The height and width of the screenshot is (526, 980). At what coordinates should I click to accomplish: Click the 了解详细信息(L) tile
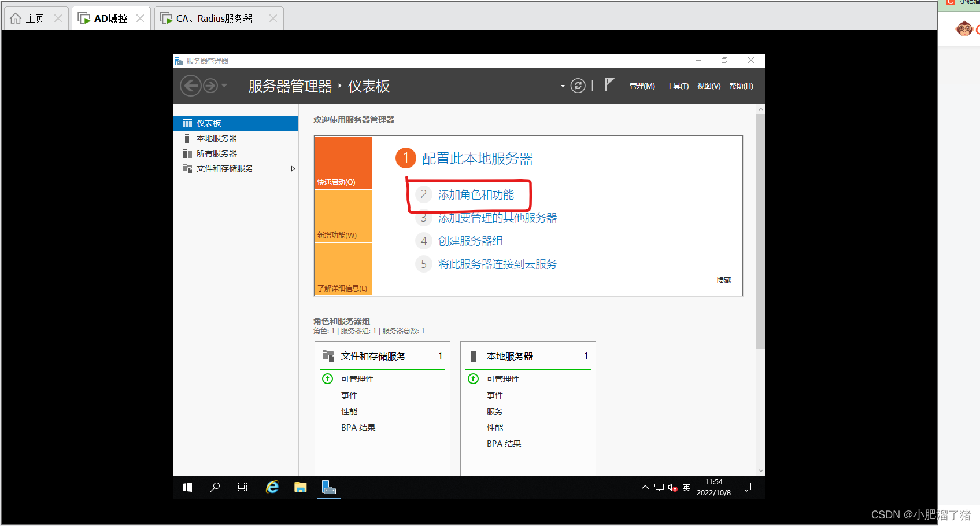tap(343, 269)
